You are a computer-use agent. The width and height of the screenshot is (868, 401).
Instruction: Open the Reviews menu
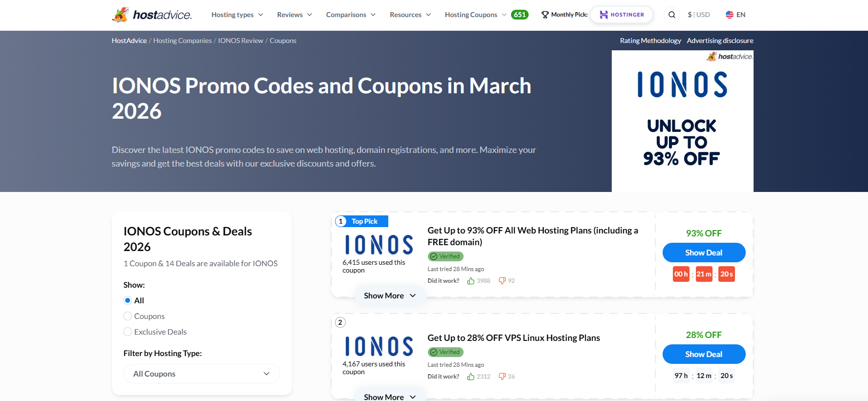click(x=294, y=15)
